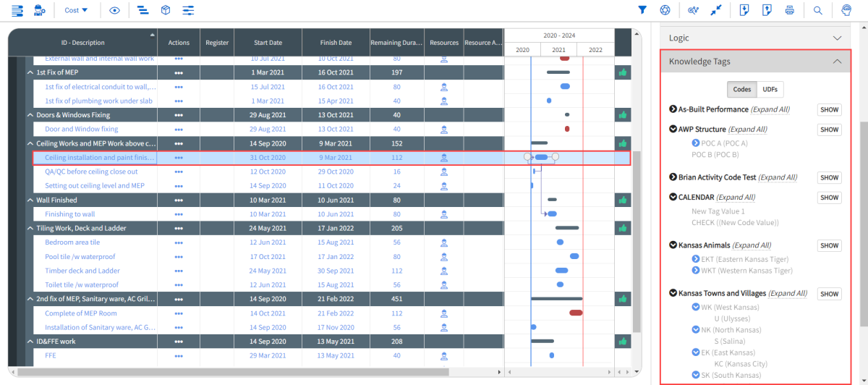
Task: Open actions menu for Bedroom area tile row
Action: (179, 242)
